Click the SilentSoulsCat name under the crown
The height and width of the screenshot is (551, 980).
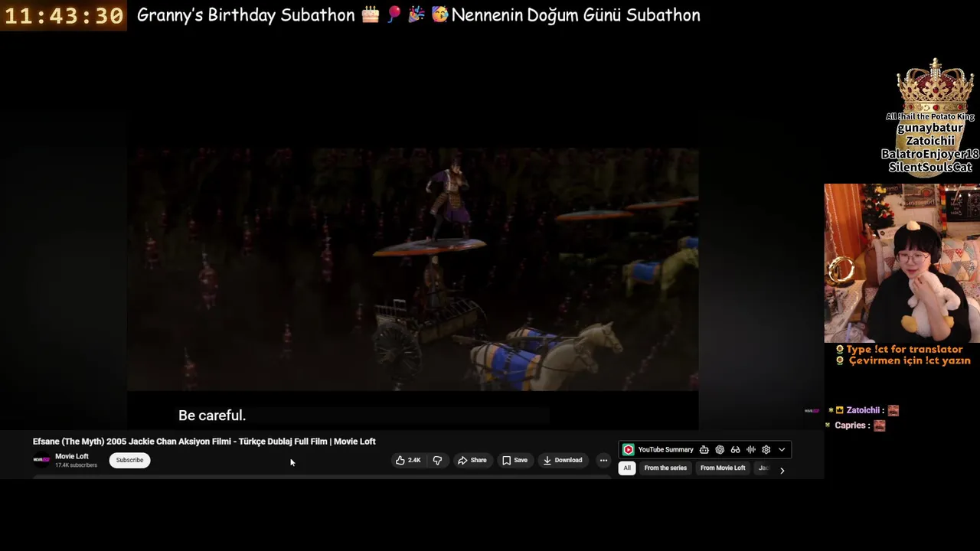[930, 167]
